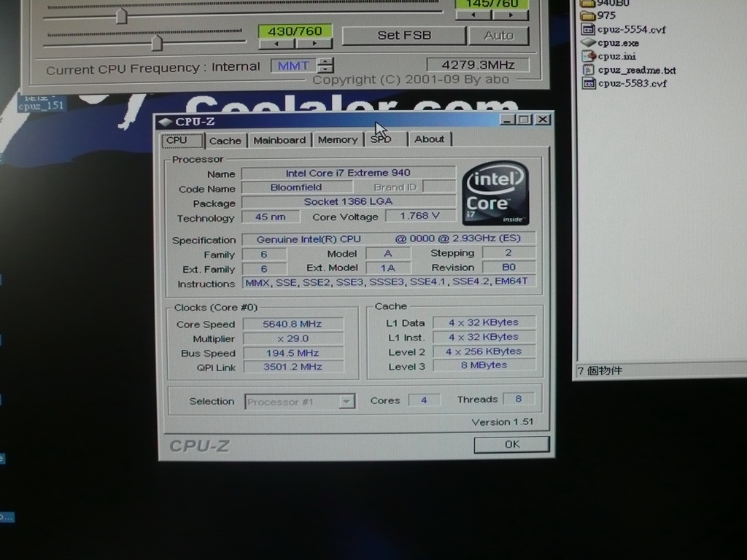
Task: Click the Specification field Genuine Intel(R) CPU
Action: click(x=389, y=238)
